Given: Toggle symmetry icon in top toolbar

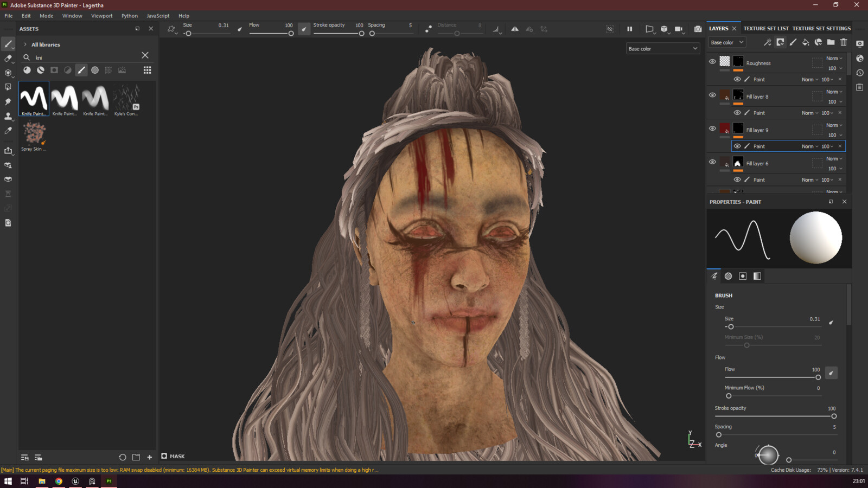Looking at the screenshot, I should tap(514, 29).
